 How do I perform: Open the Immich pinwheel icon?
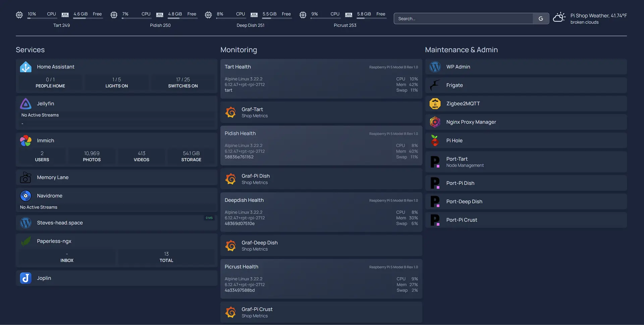25,141
